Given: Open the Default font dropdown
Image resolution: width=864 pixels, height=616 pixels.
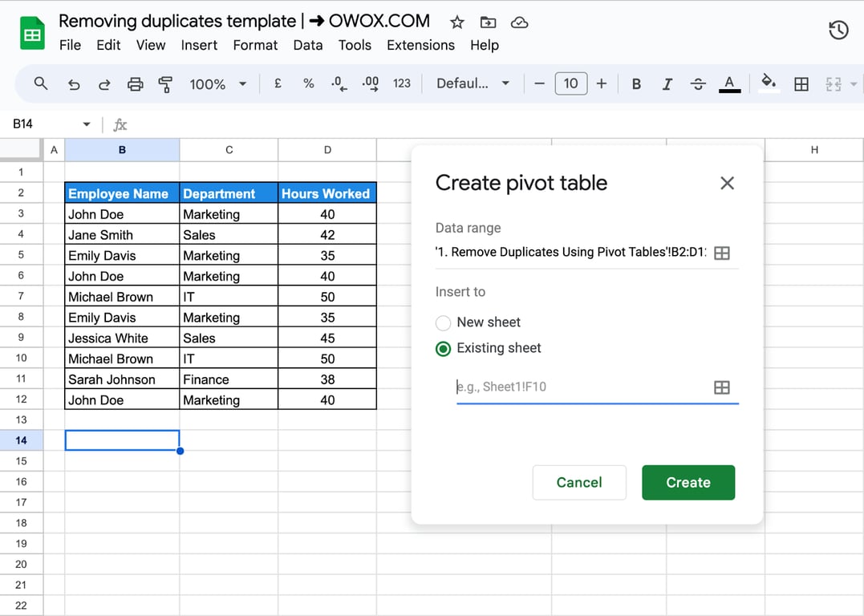Looking at the screenshot, I should coord(473,83).
